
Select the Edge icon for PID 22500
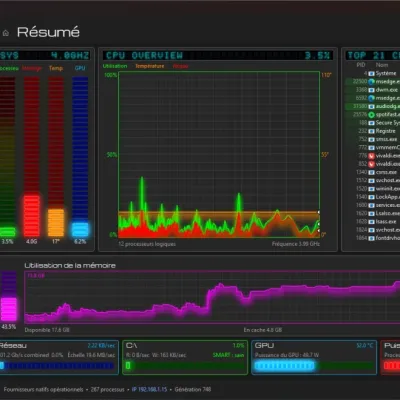pos(371,82)
